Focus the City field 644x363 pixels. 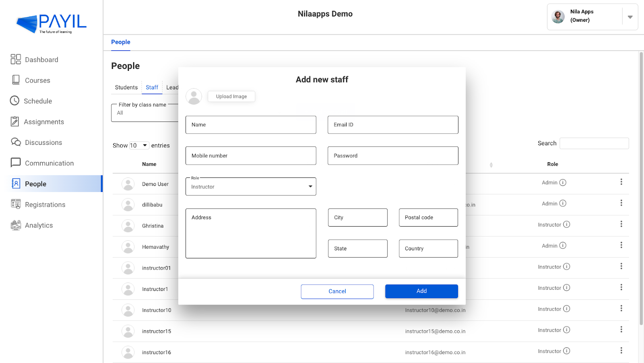pos(358,217)
